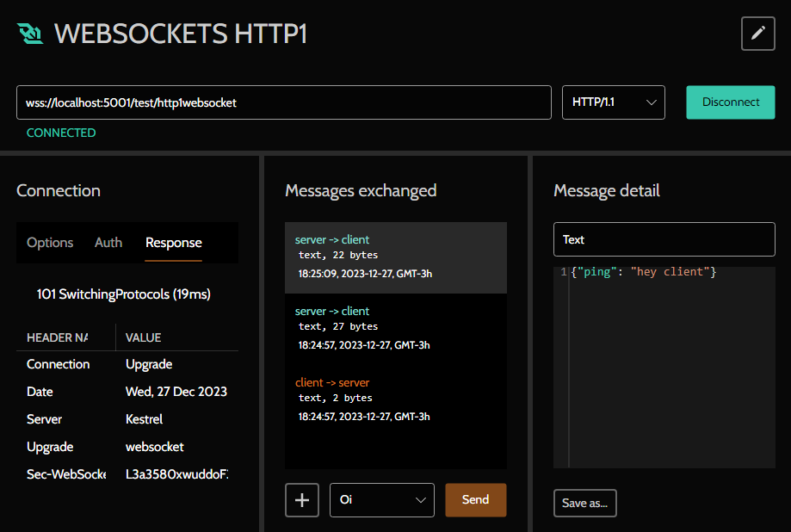Select the 27 bytes server message

click(x=395, y=327)
